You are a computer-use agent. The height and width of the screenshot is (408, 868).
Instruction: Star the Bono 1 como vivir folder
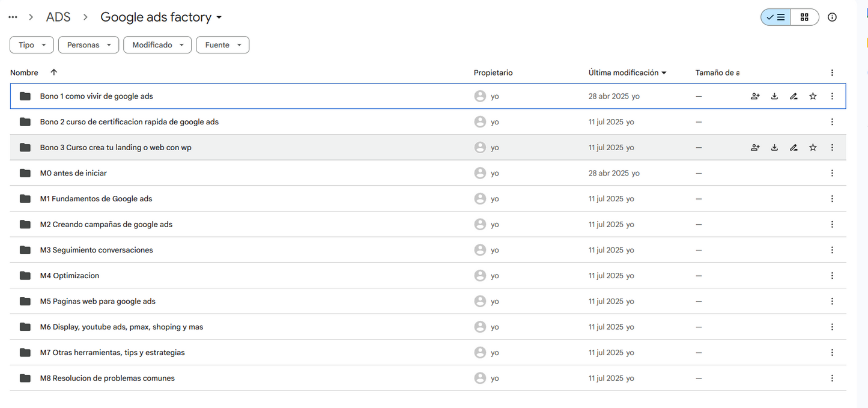coord(813,96)
